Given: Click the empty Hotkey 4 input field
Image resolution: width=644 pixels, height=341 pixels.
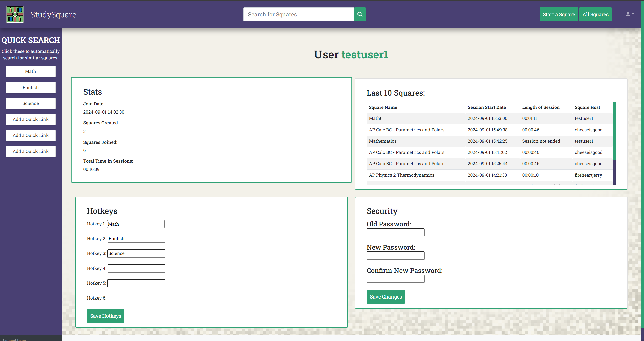Looking at the screenshot, I should click(x=136, y=268).
